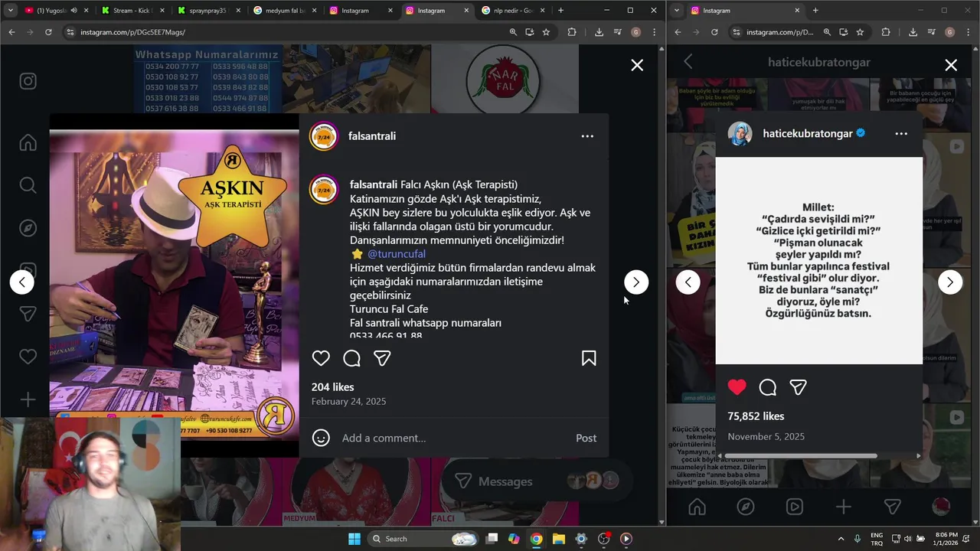980x551 pixels.
Task: Open taskbar Search box
Action: point(423,539)
